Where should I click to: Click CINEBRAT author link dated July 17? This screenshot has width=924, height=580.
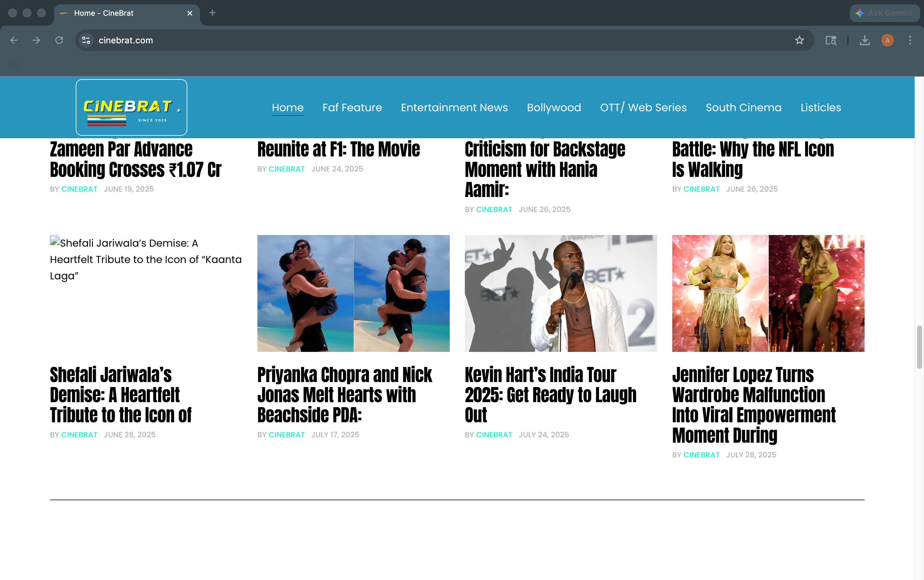pos(287,435)
